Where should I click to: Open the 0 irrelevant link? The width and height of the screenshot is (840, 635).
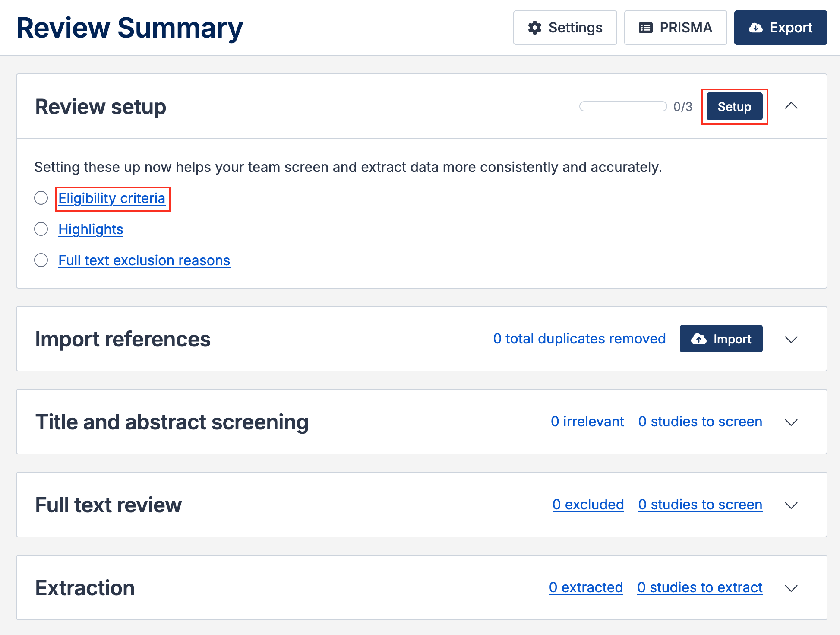tap(587, 422)
